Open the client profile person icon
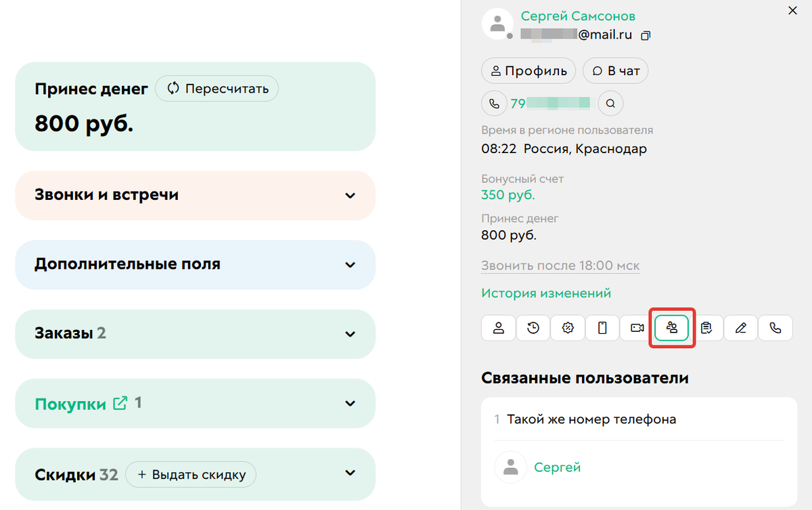This screenshot has height=510, width=812. click(x=498, y=328)
